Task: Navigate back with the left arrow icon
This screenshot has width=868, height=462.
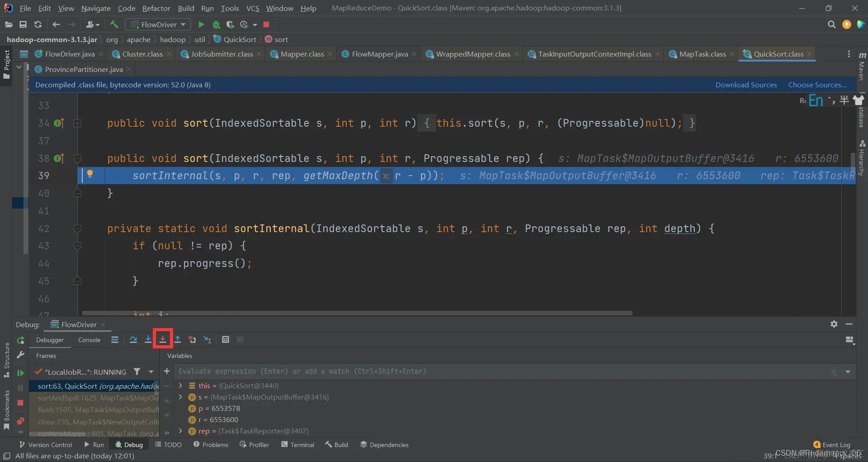Action: [56, 24]
